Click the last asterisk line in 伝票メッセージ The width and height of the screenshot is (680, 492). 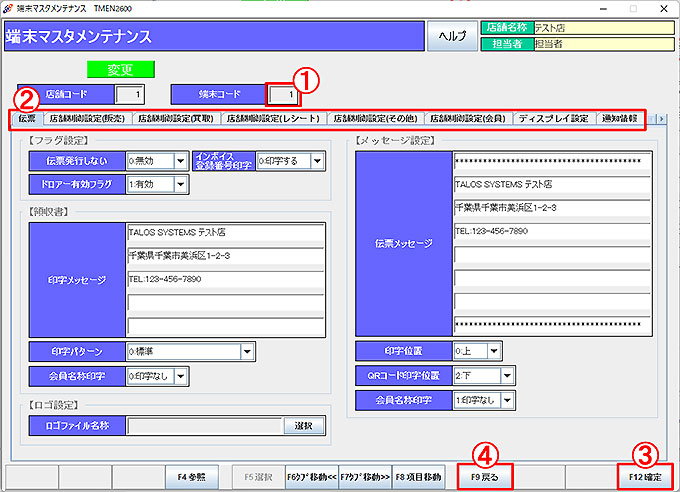[552, 325]
